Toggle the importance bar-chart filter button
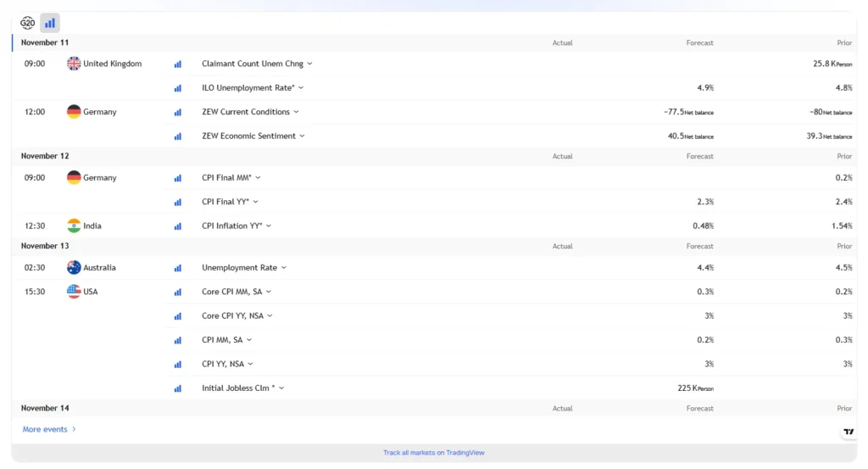This screenshot has height=469, width=868. [50, 23]
